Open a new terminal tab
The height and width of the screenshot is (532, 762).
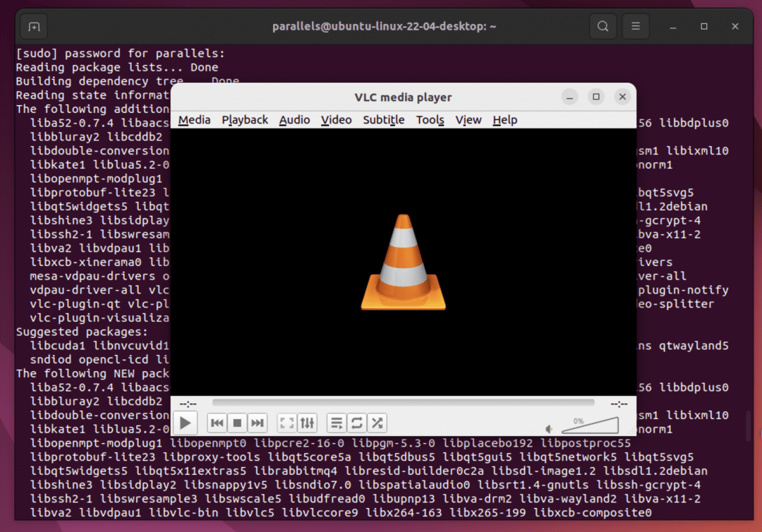tap(34, 27)
